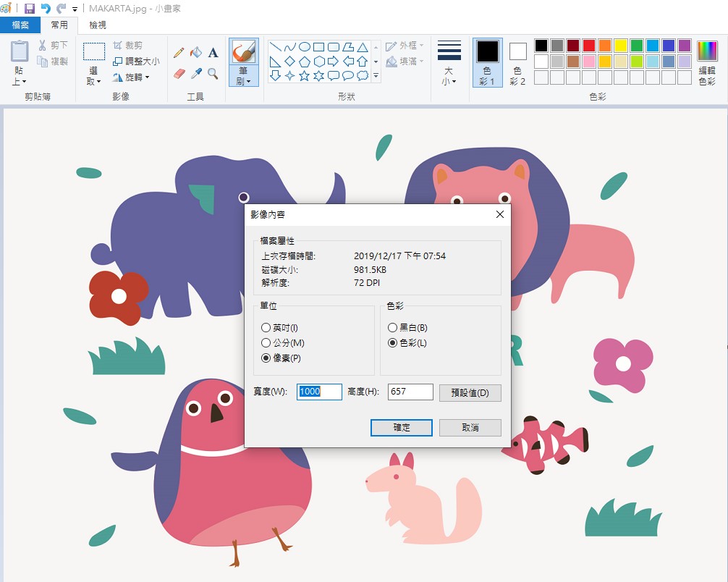Viewport: 728px width, 582px height.
Task: Open the 檔案 file menu
Action: (x=20, y=25)
